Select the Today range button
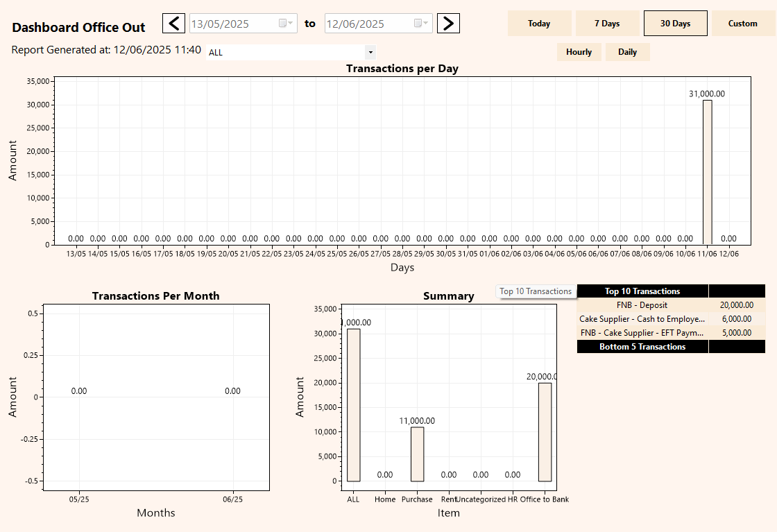 [x=539, y=24]
